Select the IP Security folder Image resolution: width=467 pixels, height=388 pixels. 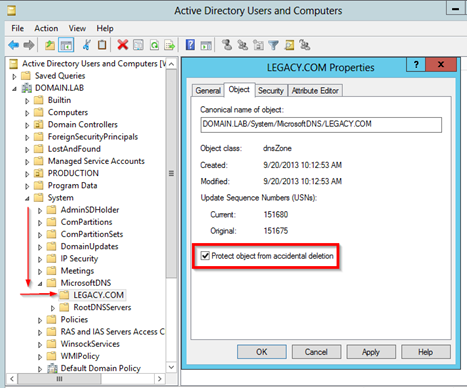(79, 258)
